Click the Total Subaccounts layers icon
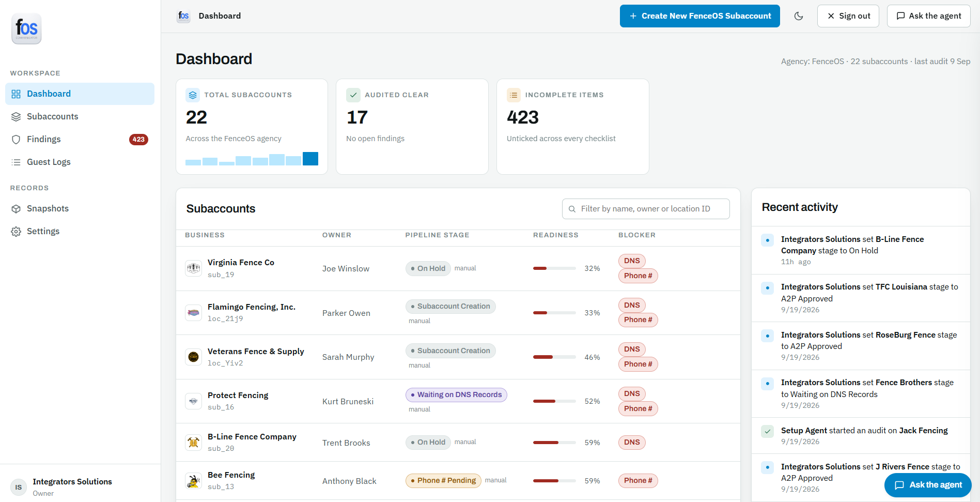The height and width of the screenshot is (502, 980). [193, 95]
